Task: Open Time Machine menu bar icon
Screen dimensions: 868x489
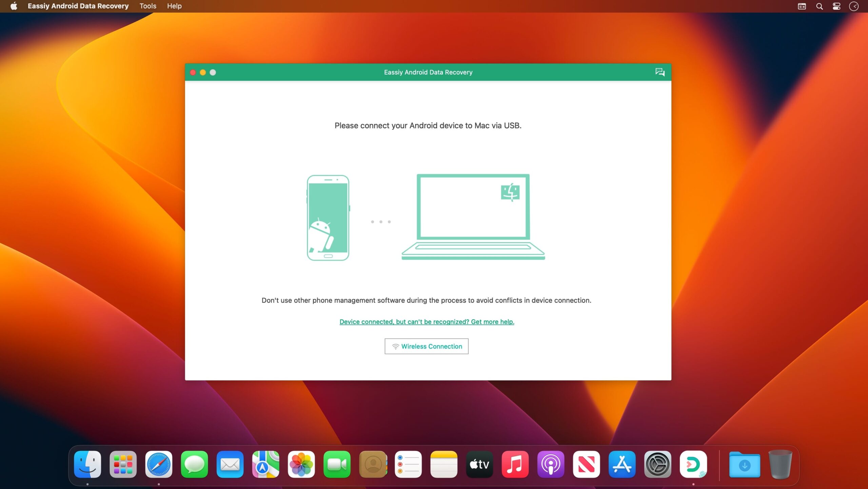Action: [854, 6]
